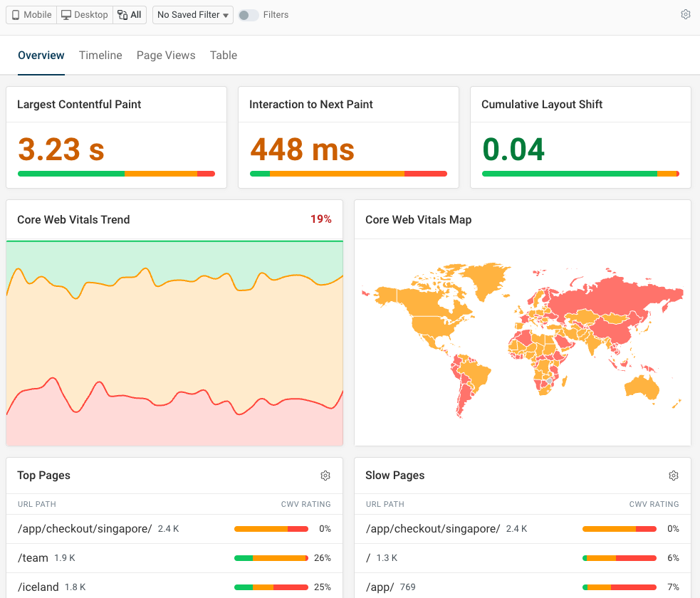Switch to the Page Views tab

click(165, 55)
